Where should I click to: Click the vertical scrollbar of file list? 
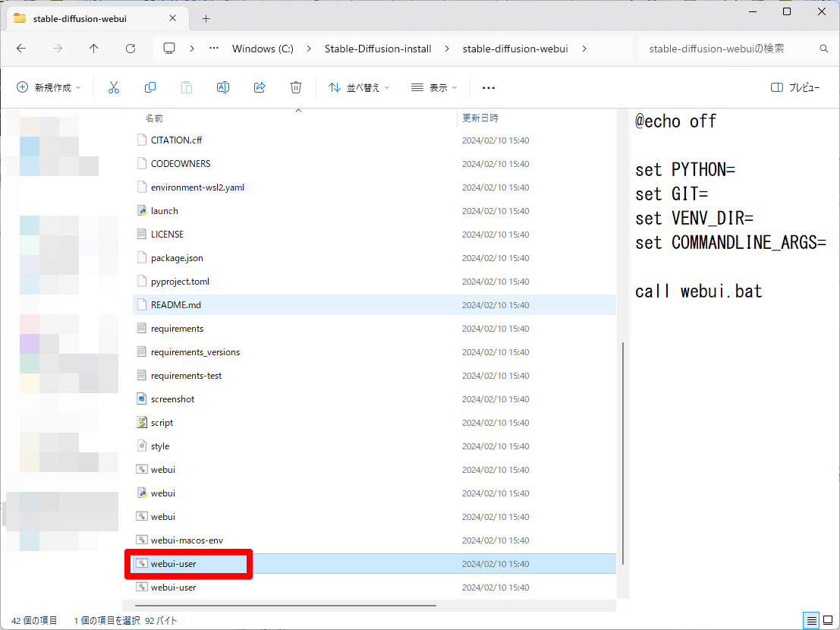click(622, 452)
